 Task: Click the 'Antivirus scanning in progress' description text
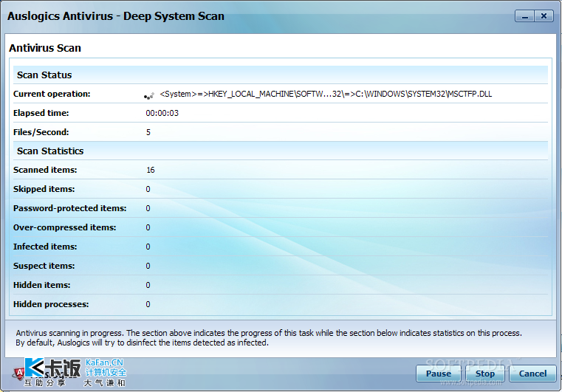click(269, 338)
